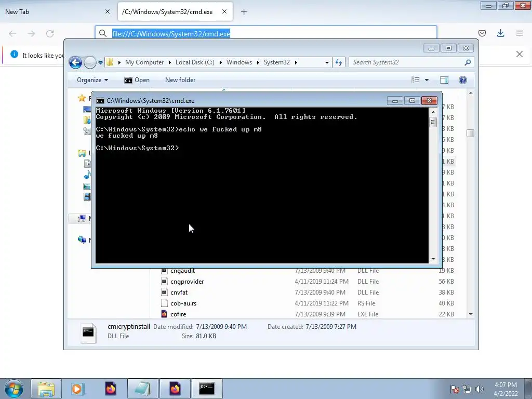This screenshot has width=532, height=399.
Task: Create a New folder
Action: [180, 80]
